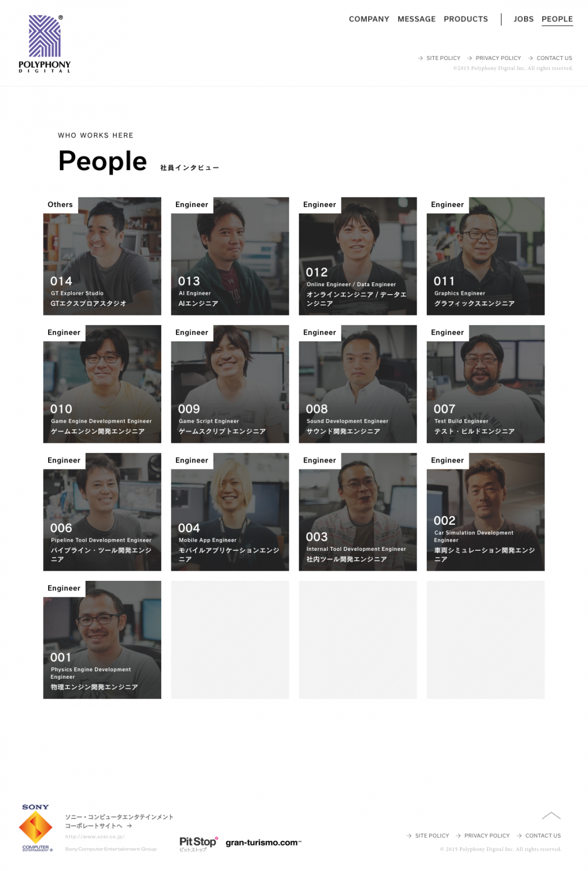Screen dimensions: 588x871
Task: Open CONTACT US link in header
Action: point(554,58)
